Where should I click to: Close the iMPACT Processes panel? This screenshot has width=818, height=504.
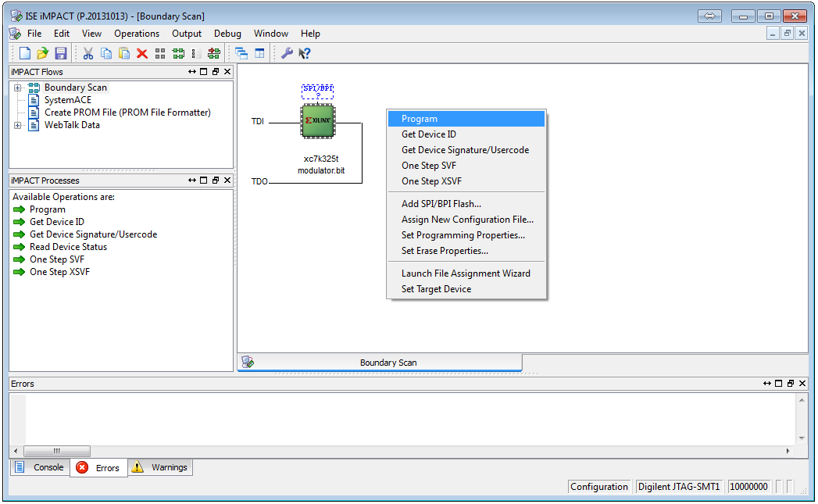click(x=227, y=181)
